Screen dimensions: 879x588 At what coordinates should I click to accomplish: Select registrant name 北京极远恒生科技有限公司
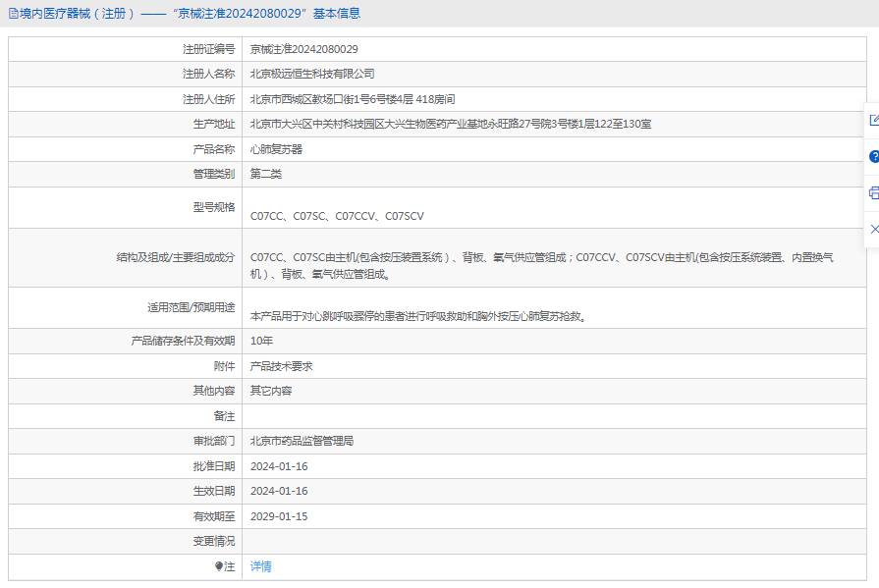tap(312, 74)
